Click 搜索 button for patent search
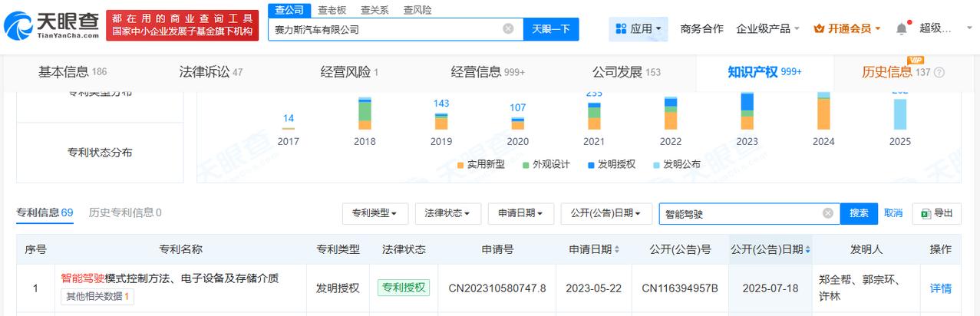The width and height of the screenshot is (980, 316). click(859, 213)
